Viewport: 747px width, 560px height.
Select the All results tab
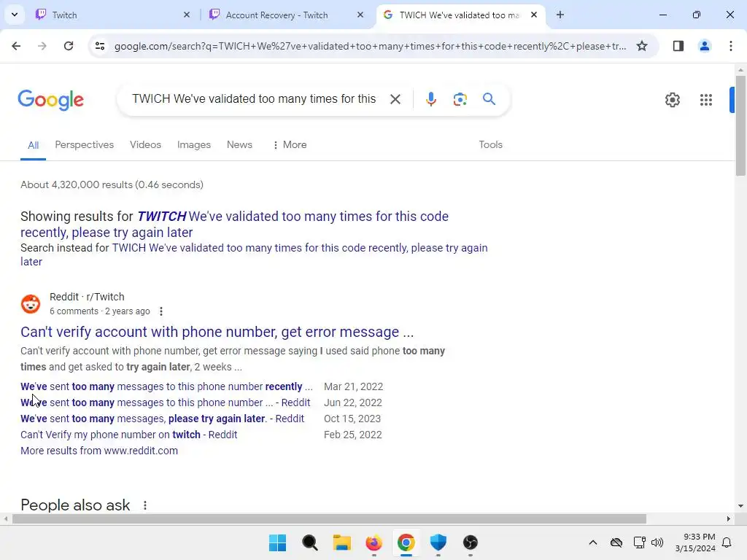(x=33, y=145)
